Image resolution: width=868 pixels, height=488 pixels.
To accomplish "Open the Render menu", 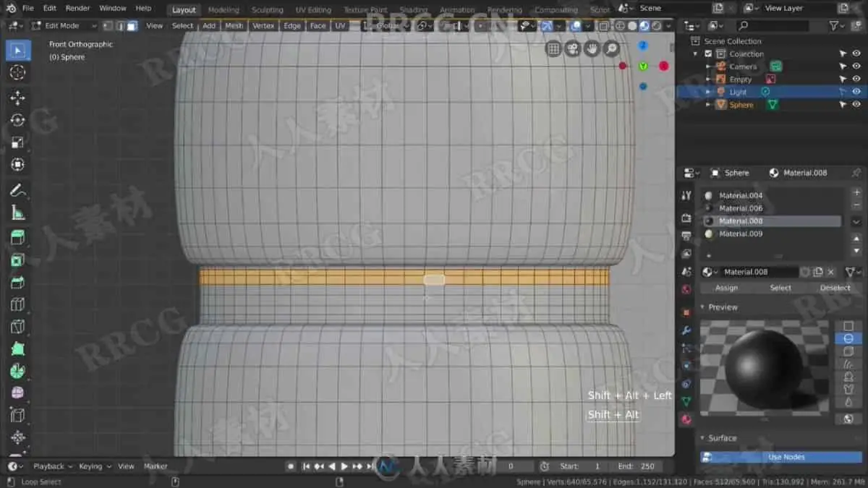I will pyautogui.click(x=77, y=8).
